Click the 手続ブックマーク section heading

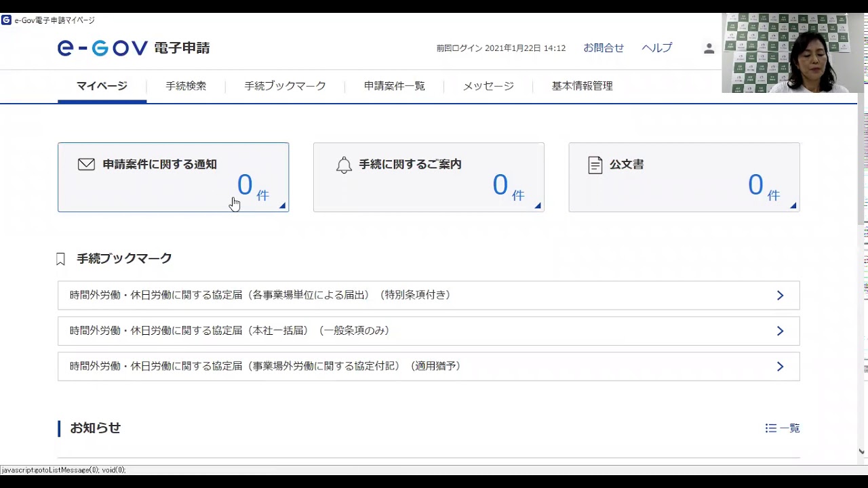pyautogui.click(x=124, y=259)
